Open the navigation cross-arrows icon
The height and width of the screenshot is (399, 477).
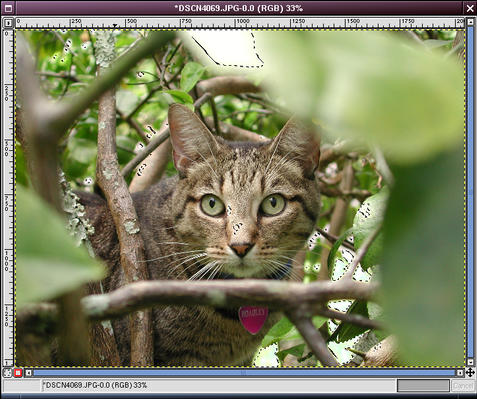pos(470,372)
